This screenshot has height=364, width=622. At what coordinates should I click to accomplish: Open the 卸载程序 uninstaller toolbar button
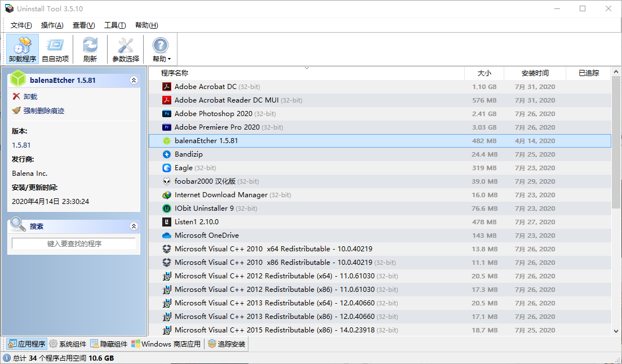23,49
